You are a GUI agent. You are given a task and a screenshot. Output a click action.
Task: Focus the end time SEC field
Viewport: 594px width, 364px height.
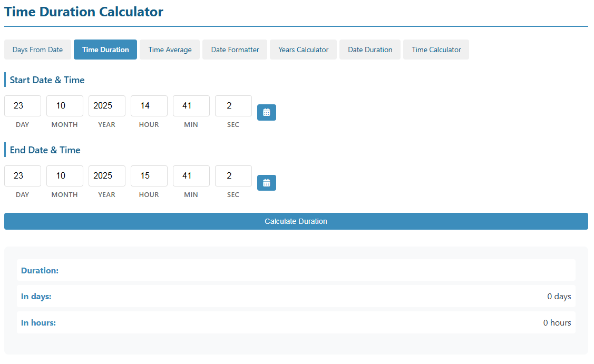coord(233,176)
